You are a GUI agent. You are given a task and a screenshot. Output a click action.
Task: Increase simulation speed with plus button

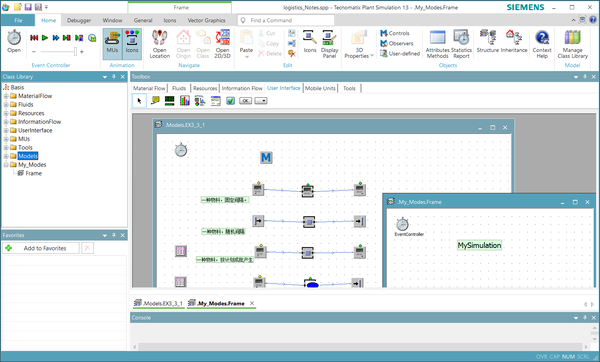click(x=82, y=51)
